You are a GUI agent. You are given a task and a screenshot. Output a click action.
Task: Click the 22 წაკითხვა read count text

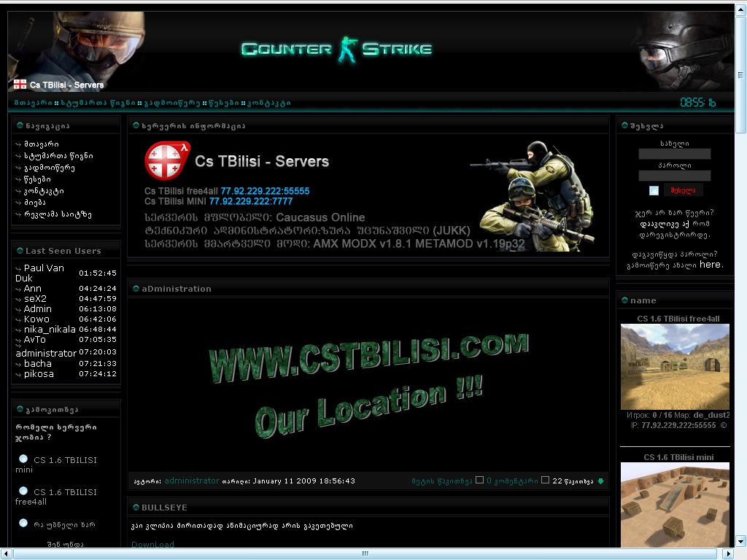click(x=573, y=481)
